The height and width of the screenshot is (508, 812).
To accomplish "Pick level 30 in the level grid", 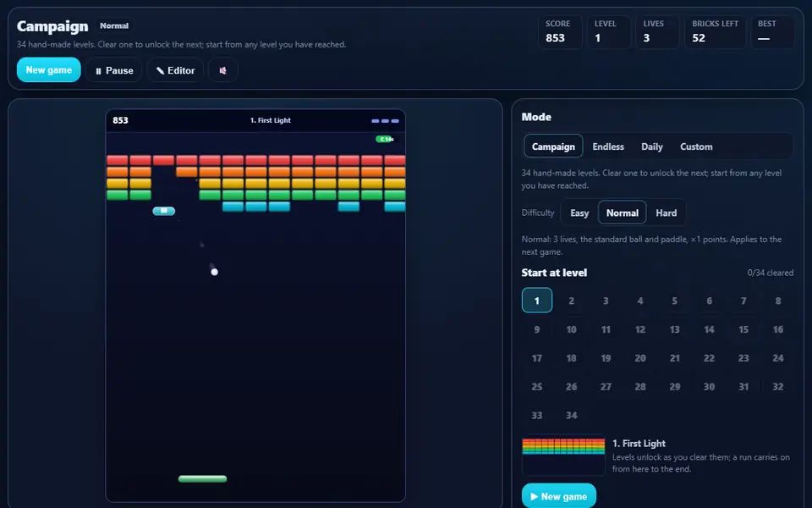I will click(709, 386).
